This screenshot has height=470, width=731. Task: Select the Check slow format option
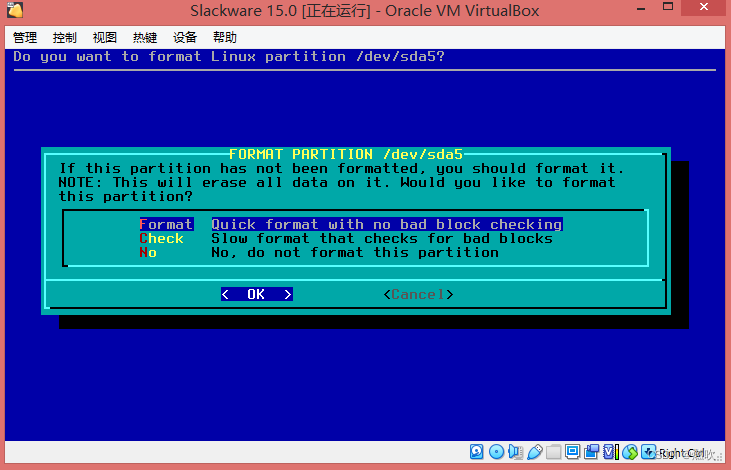pyautogui.click(x=346, y=238)
